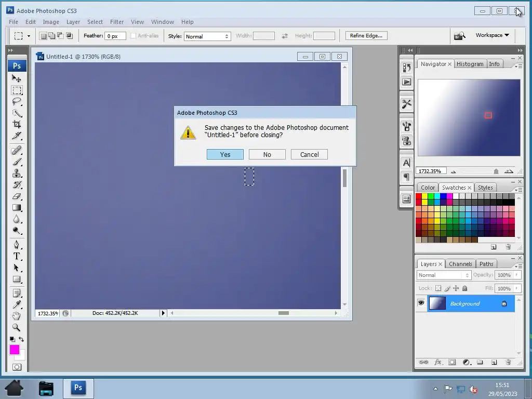Image resolution: width=532 pixels, height=399 pixels.
Task: Toggle lock transparent pixels in Layers
Action: pos(438,288)
